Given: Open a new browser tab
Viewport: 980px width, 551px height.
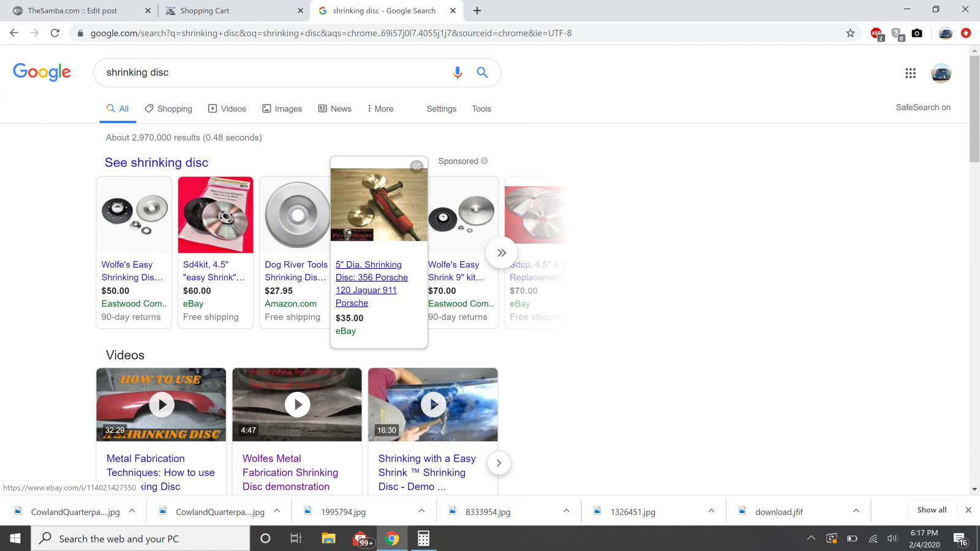Looking at the screenshot, I should tap(477, 10).
